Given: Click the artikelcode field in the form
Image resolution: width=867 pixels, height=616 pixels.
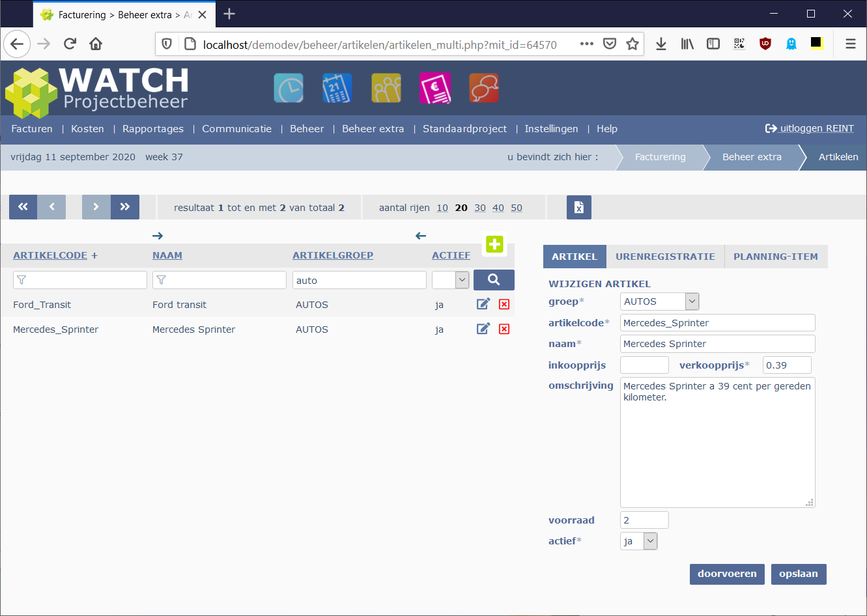Looking at the screenshot, I should [x=718, y=322].
